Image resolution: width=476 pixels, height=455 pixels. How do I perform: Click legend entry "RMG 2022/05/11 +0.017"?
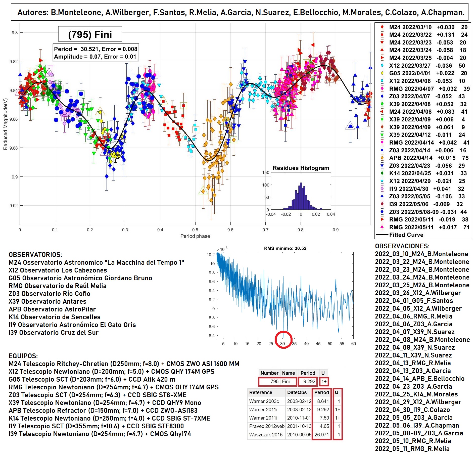click(424, 227)
